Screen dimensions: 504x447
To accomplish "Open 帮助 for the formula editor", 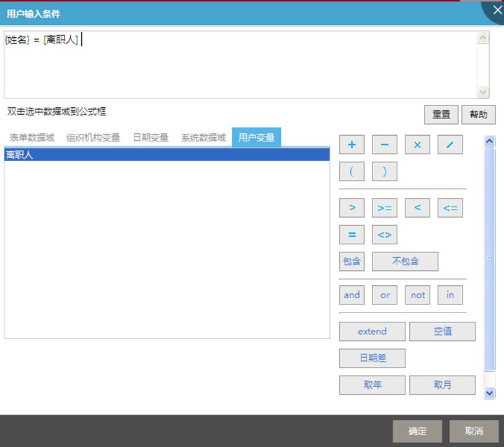I will [478, 115].
